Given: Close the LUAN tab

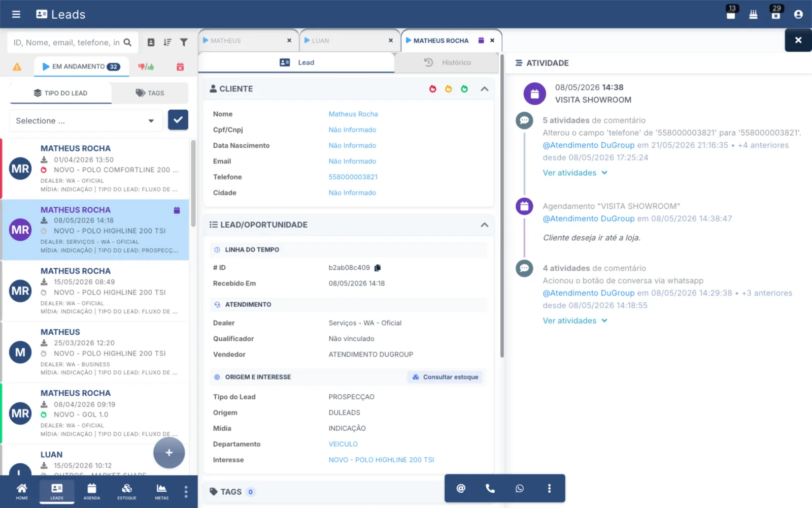Looking at the screenshot, I should tap(391, 41).
